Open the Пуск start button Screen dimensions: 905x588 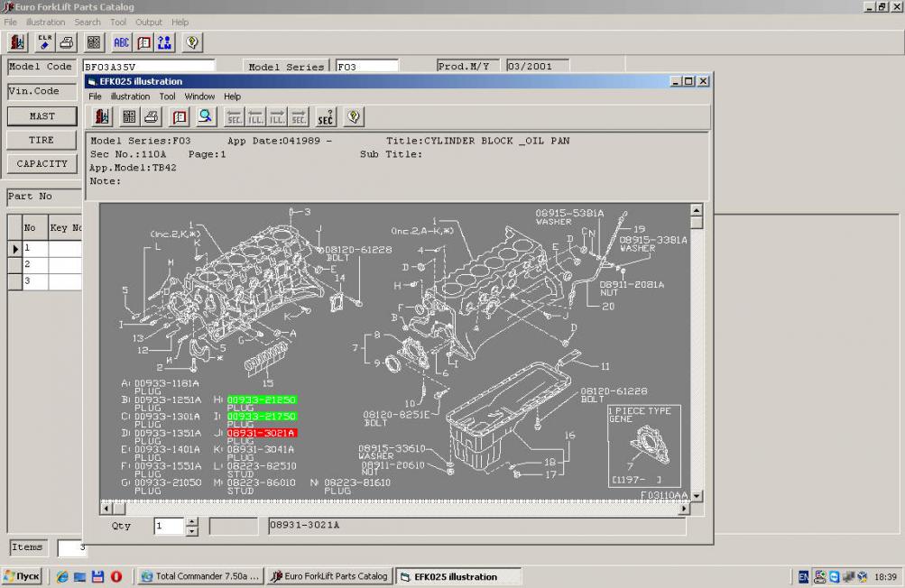[x=22, y=576]
